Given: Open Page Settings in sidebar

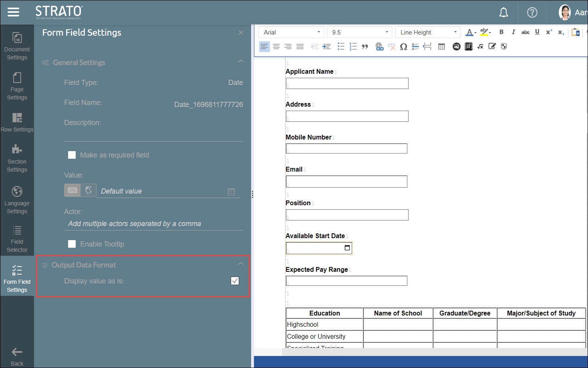Looking at the screenshot, I should pos(17,86).
